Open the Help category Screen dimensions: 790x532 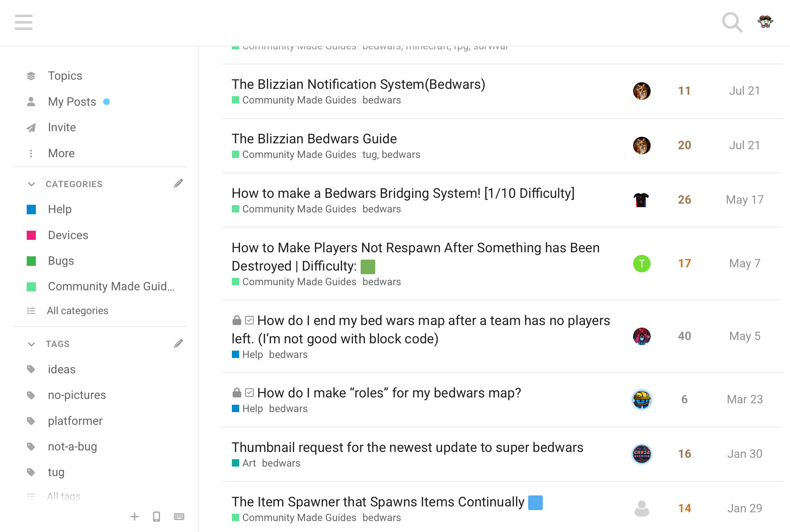point(60,209)
